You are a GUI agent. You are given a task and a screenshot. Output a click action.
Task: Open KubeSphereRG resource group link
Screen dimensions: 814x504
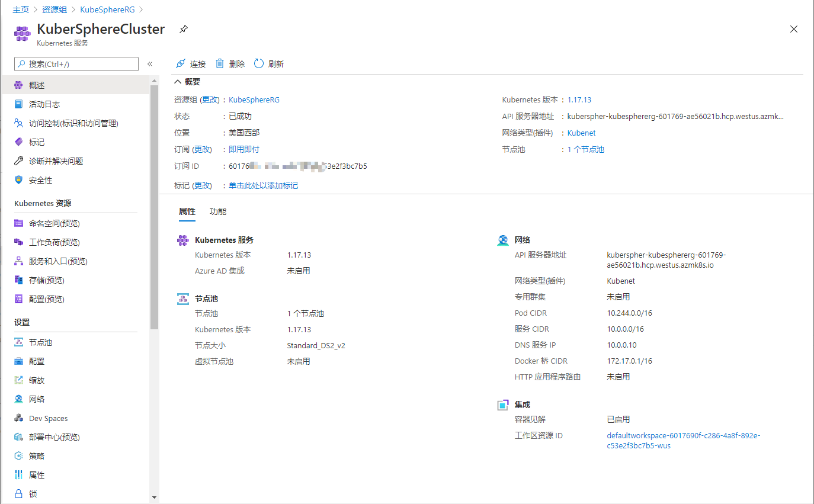coord(254,99)
